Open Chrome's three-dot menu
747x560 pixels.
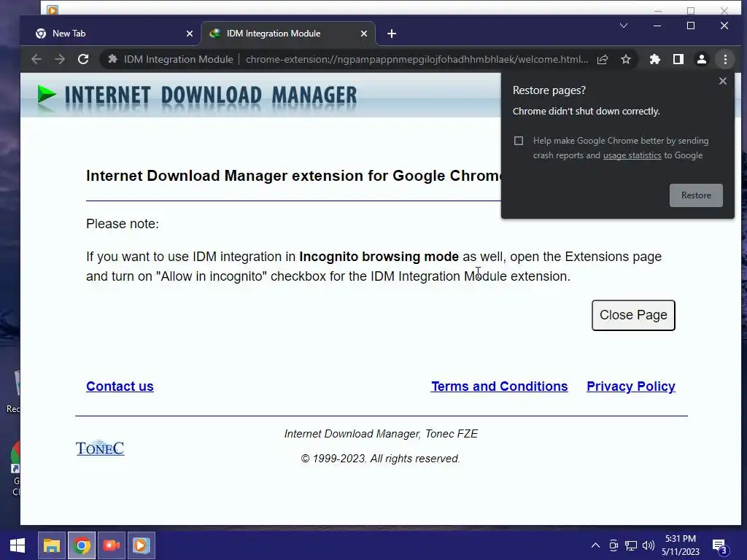pyautogui.click(x=725, y=59)
